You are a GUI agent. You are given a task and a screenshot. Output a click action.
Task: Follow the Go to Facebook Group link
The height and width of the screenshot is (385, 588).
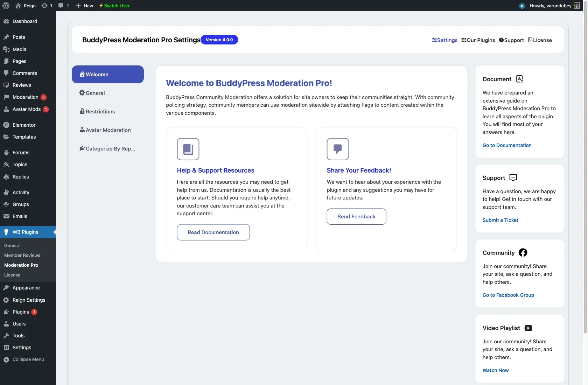point(508,295)
